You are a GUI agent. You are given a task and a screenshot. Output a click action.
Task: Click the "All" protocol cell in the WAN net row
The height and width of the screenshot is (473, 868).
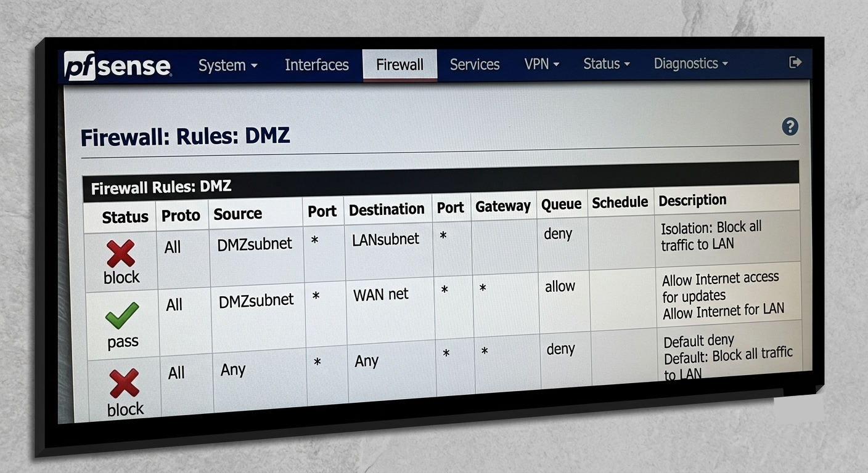click(174, 304)
